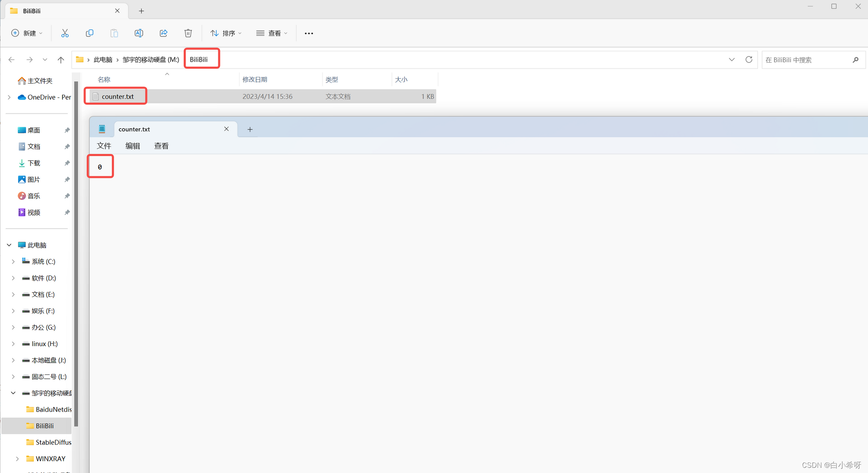Click the Share icon in toolbar

click(164, 33)
